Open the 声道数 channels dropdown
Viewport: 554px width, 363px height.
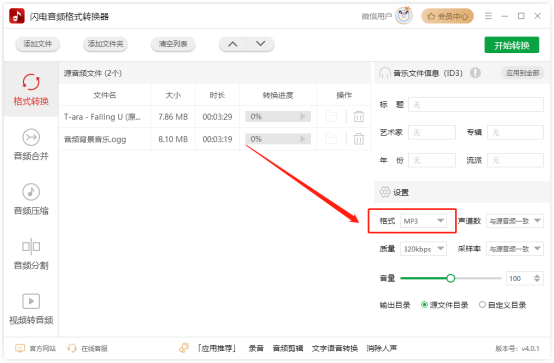point(515,221)
